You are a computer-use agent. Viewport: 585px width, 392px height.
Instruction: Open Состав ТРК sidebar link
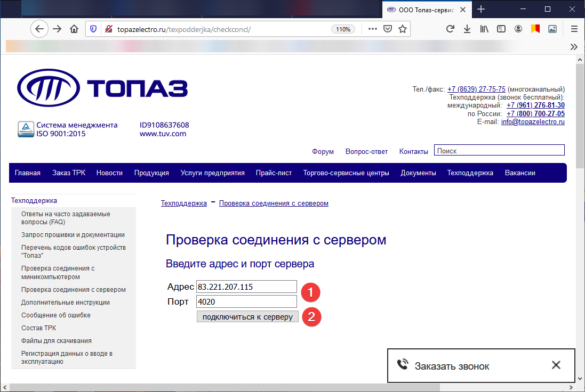[x=38, y=328]
